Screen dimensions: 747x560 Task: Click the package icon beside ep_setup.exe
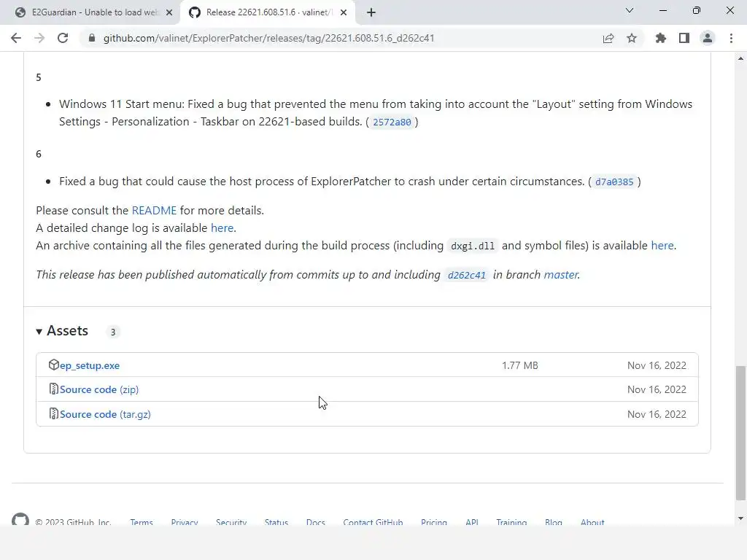pos(53,365)
